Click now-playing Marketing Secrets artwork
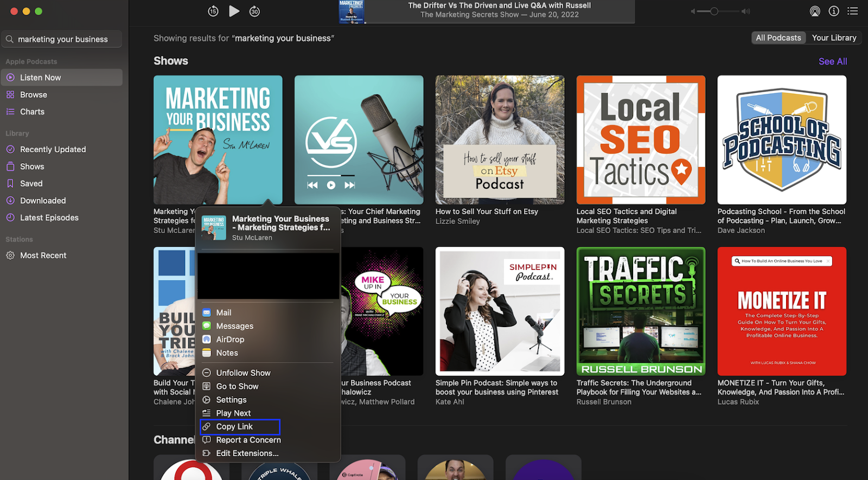This screenshot has height=480, width=868. click(x=352, y=11)
